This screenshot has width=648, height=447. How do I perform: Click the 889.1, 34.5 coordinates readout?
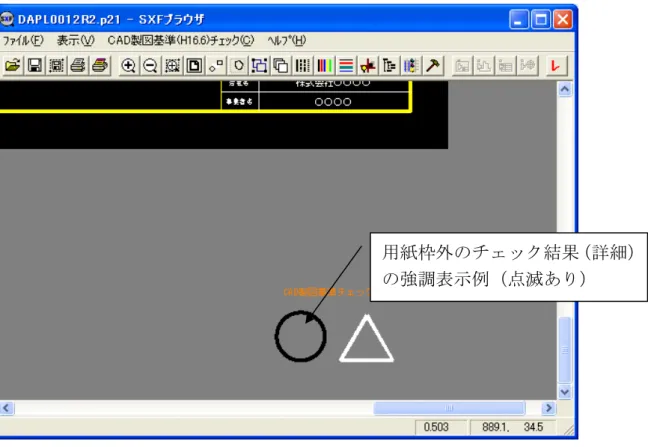point(512,427)
